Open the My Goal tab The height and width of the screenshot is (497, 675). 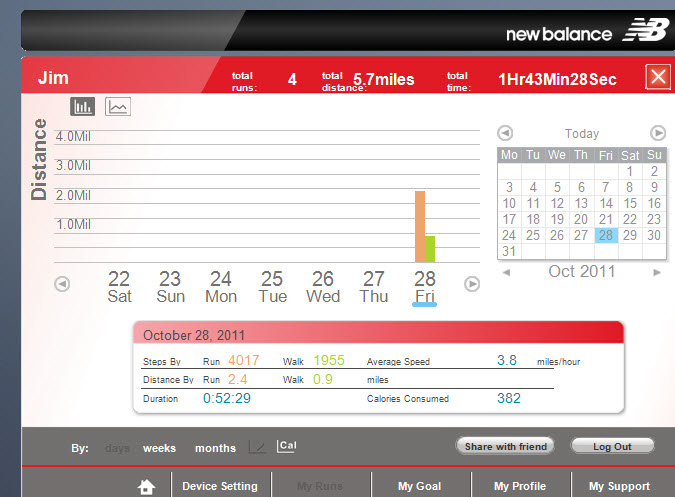pos(419,486)
